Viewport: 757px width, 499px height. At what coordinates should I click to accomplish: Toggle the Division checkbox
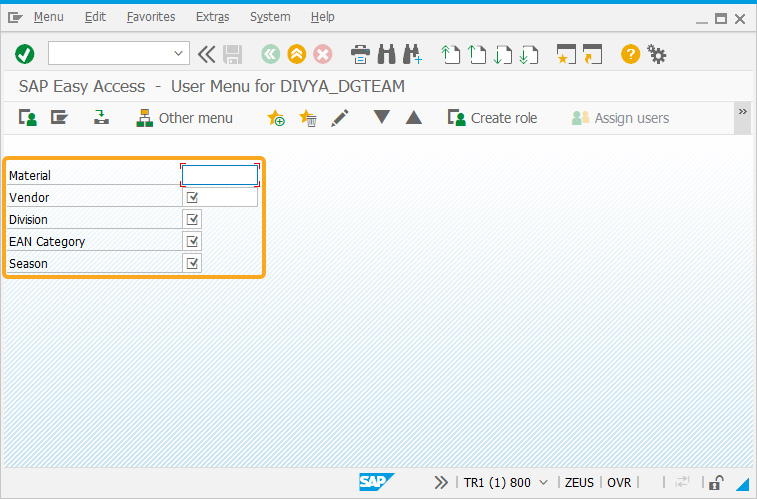click(x=192, y=220)
